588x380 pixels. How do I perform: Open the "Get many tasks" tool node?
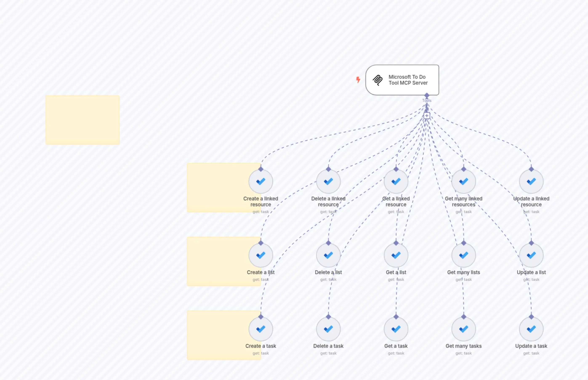click(x=463, y=329)
